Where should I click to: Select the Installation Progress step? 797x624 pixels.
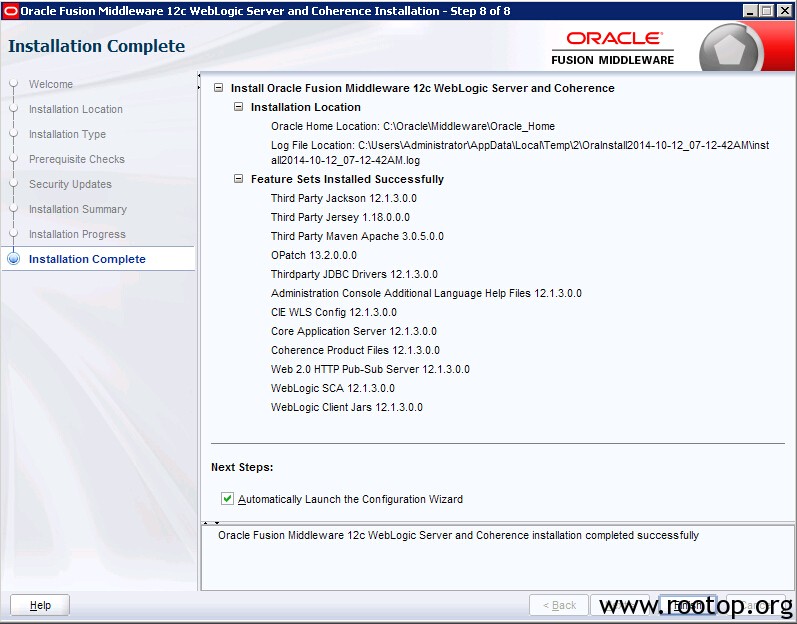point(77,234)
